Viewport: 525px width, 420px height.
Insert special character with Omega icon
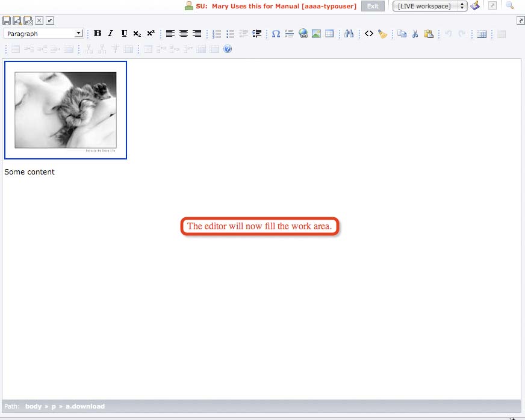(276, 34)
